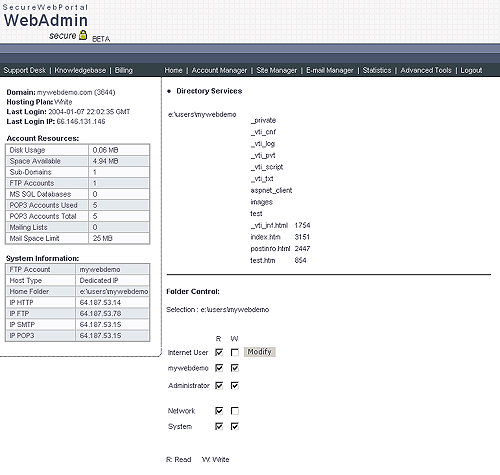Toggle Network read checkbox
This screenshot has width=500, height=475.
[219, 411]
